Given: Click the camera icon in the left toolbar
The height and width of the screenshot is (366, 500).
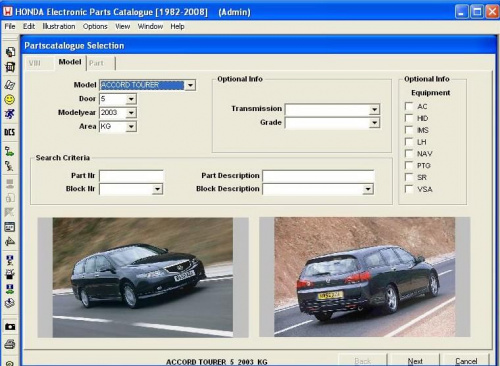Looking at the screenshot, I should (10, 326).
